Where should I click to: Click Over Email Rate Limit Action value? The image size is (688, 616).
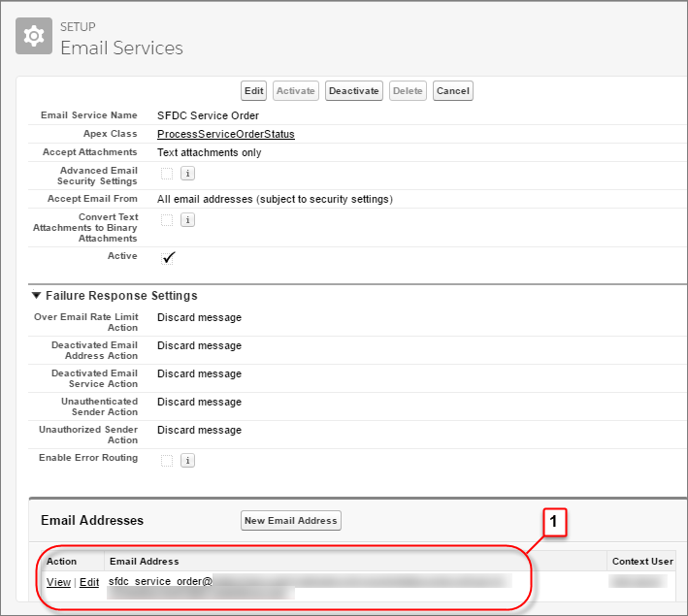pyautogui.click(x=199, y=317)
